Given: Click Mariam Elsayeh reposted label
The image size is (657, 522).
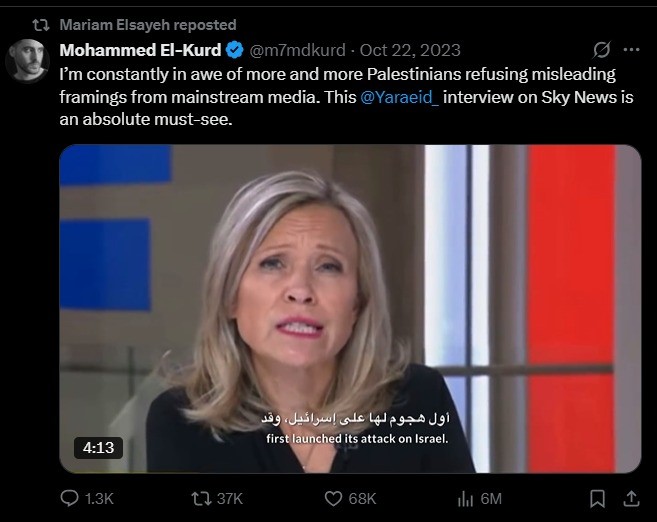Looking at the screenshot, I should click(x=148, y=25).
